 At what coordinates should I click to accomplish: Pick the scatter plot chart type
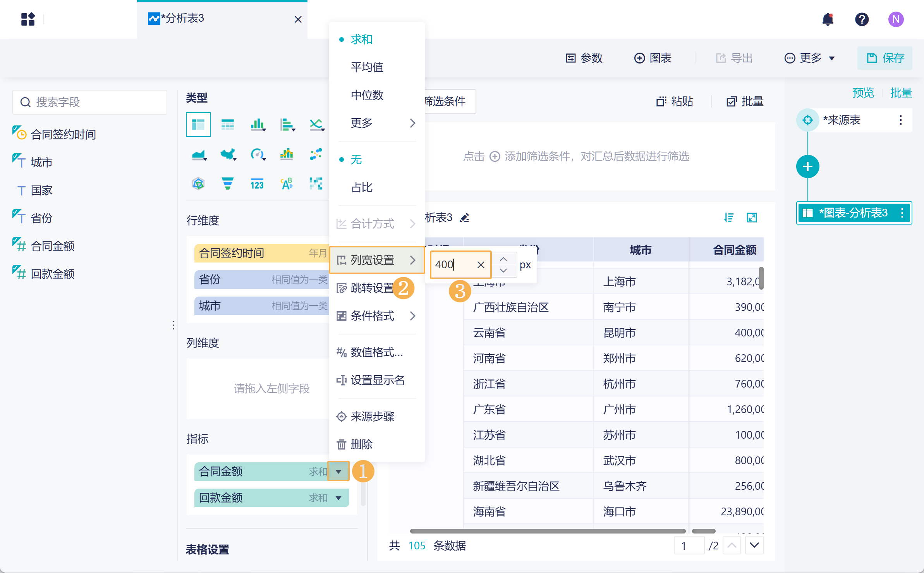(316, 154)
